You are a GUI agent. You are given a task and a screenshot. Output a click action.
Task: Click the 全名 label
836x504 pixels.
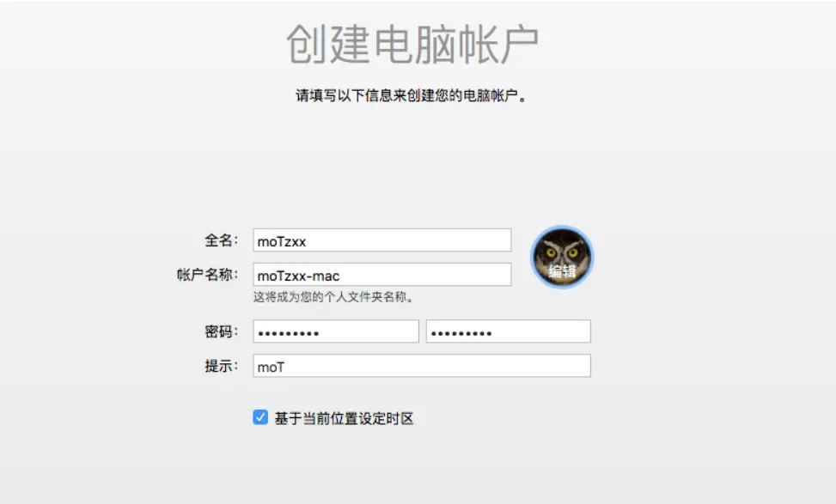(222, 240)
